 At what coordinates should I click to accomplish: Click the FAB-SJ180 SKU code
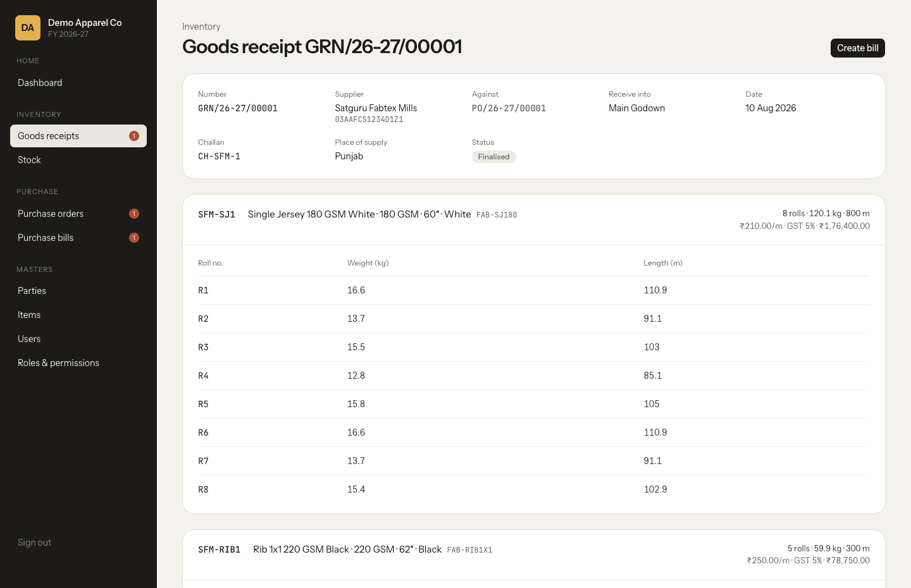click(497, 215)
